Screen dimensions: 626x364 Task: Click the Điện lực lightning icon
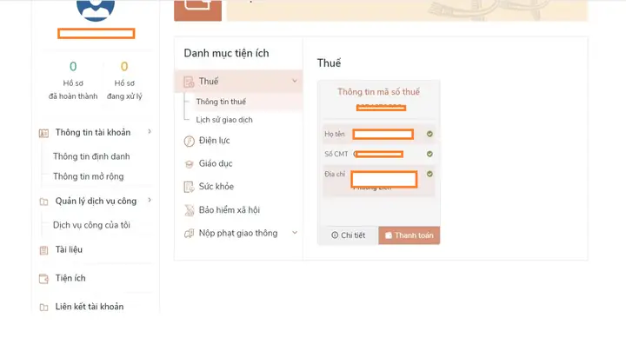(189, 141)
